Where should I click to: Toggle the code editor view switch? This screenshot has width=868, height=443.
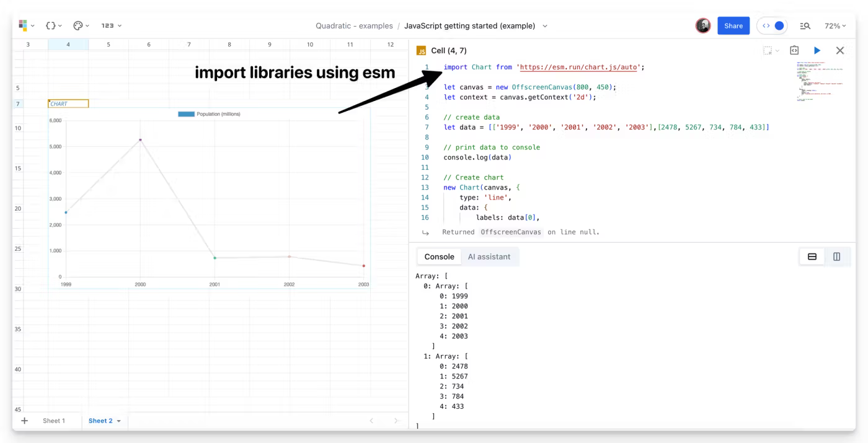(x=773, y=26)
